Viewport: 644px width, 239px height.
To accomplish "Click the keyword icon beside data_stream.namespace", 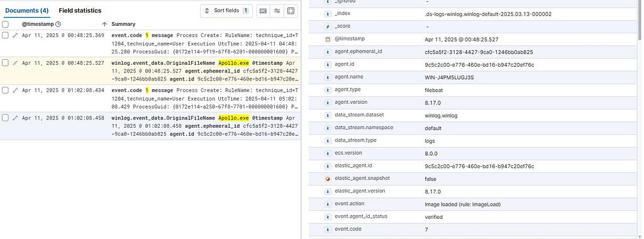I will (328, 128).
